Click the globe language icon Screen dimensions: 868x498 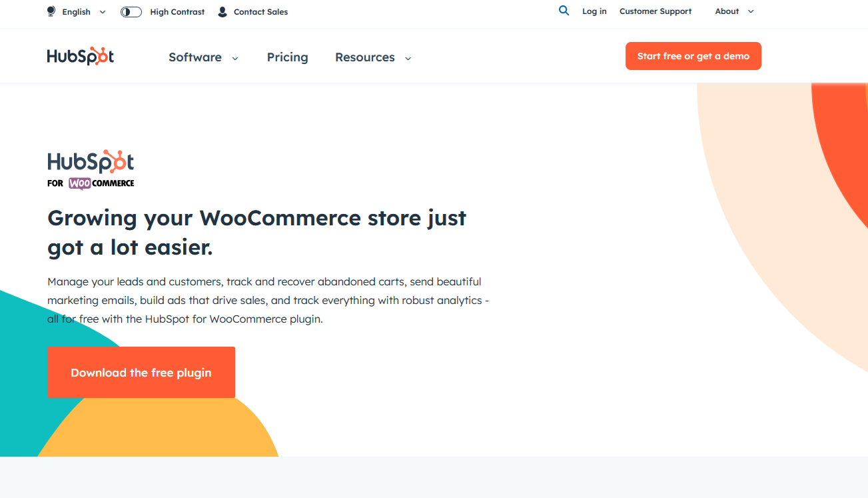(51, 11)
